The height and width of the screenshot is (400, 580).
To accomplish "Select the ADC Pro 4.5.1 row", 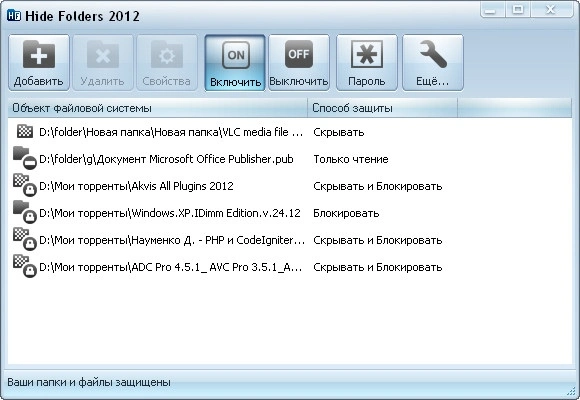I will [290, 267].
